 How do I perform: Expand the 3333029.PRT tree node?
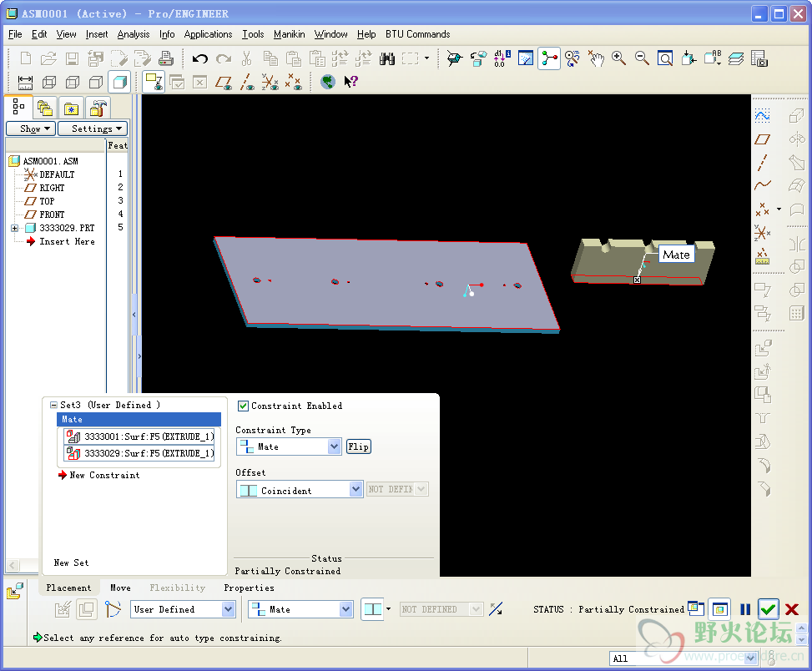(14, 228)
